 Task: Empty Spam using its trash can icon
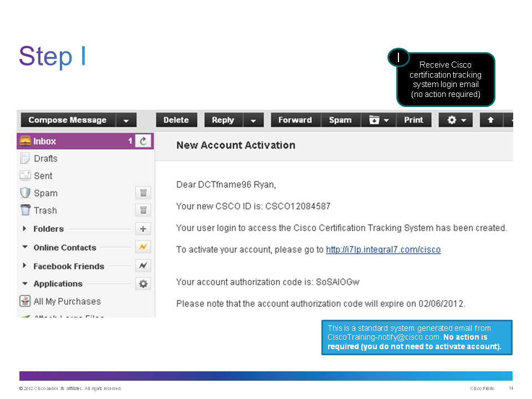143,193
